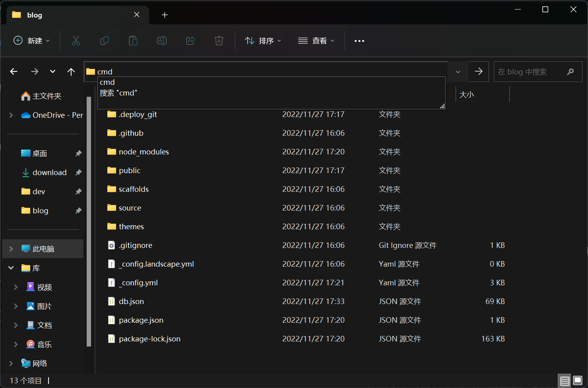Expand the OneDrive tree node
Viewport: 588px width, 388px height.
pyautogui.click(x=11, y=115)
